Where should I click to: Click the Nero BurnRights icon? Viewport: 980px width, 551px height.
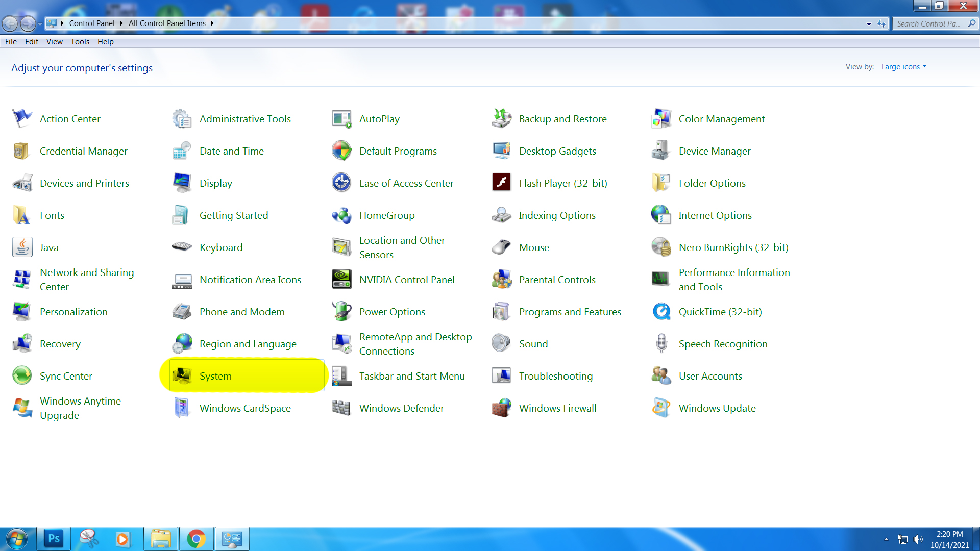pos(661,247)
